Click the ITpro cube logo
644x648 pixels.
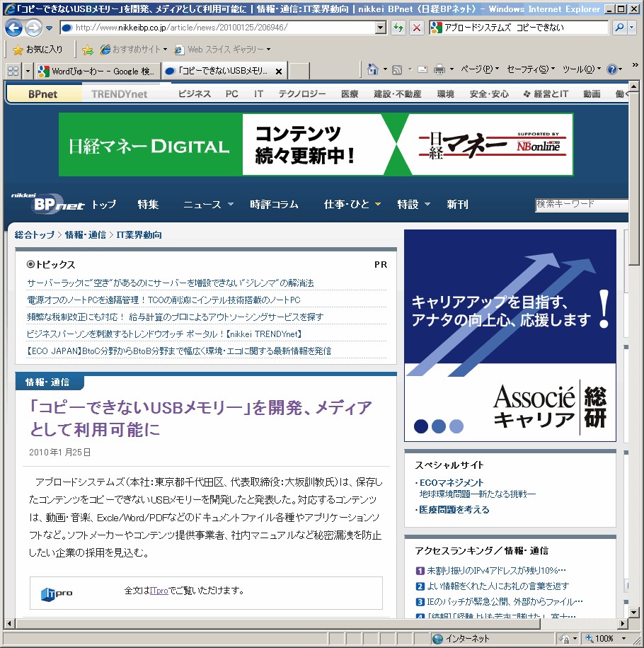click(57, 593)
